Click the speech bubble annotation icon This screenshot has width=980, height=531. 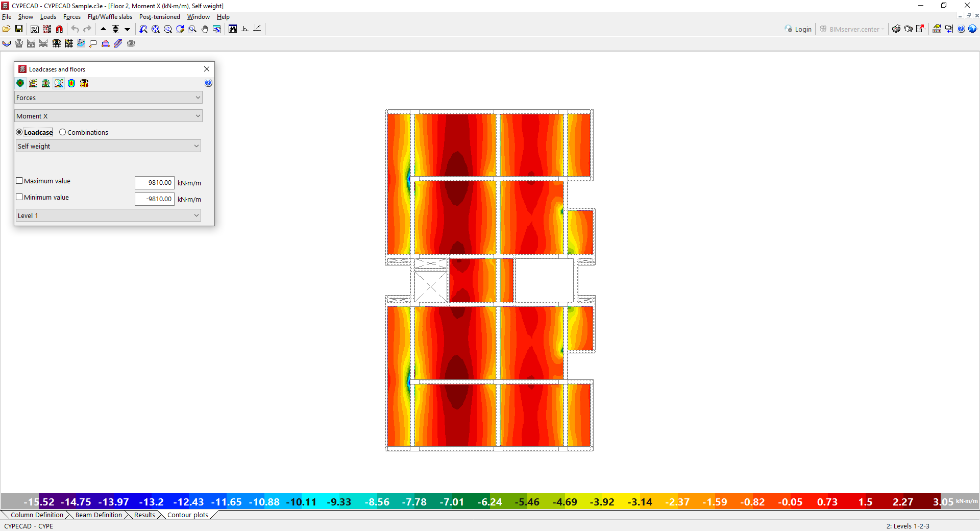pyautogui.click(x=93, y=44)
